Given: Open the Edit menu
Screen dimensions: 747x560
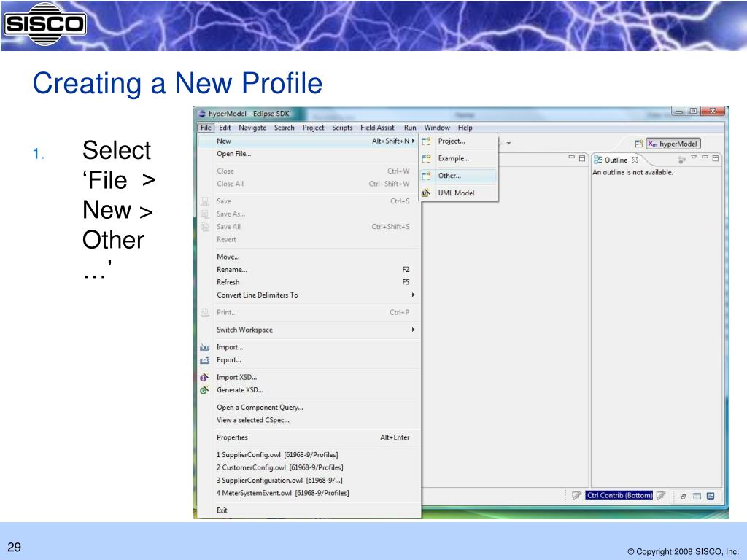Looking at the screenshot, I should click(225, 128).
